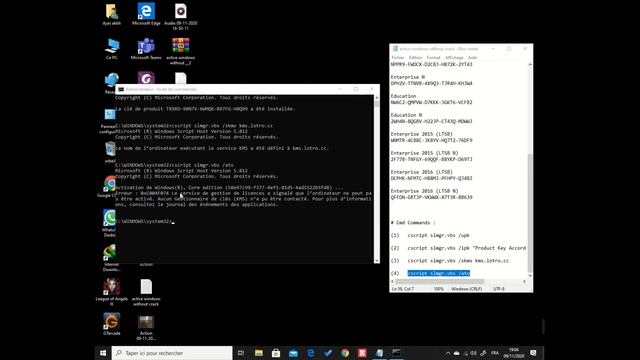Open the taskbar clock and calendar
Image resolution: width=640 pixels, height=360 pixels.
coord(513,353)
